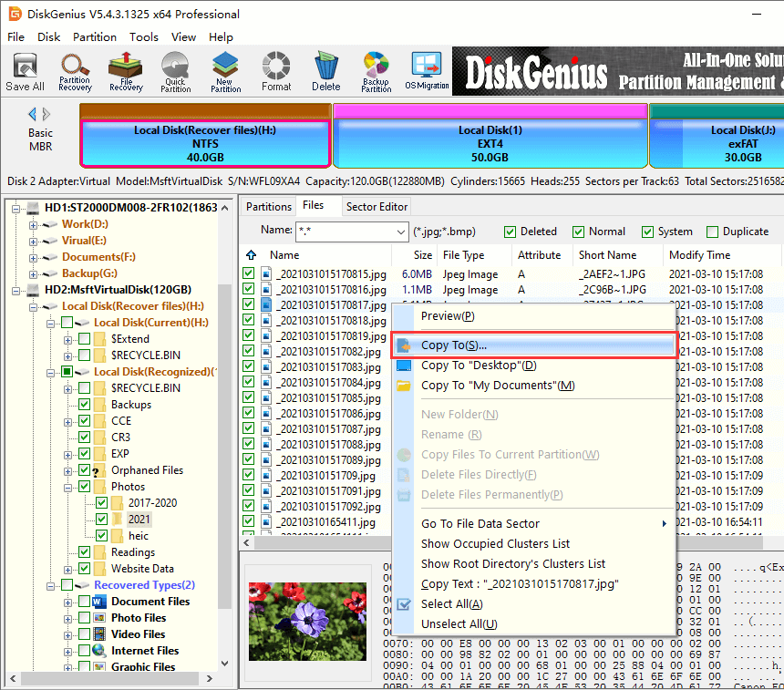Start the OS Migration tool

(x=427, y=71)
